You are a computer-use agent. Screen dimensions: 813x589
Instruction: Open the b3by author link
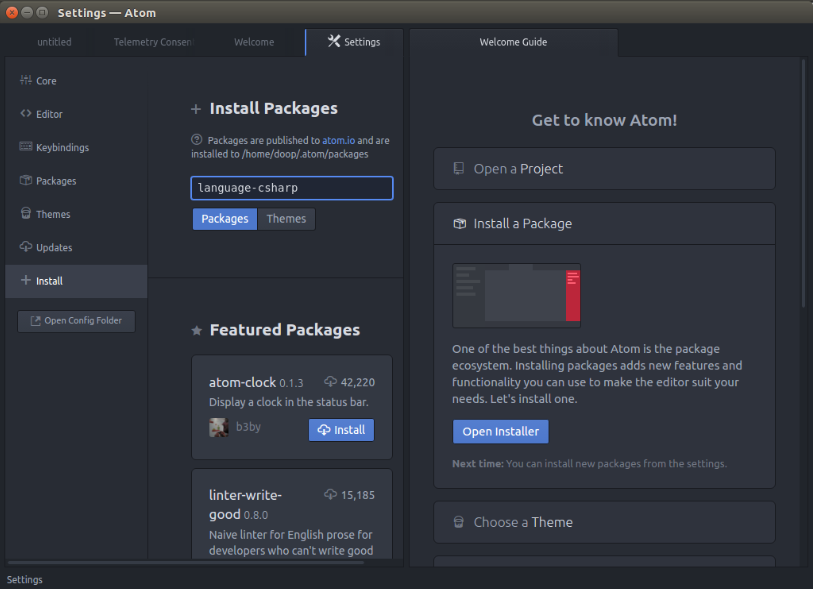(x=248, y=427)
